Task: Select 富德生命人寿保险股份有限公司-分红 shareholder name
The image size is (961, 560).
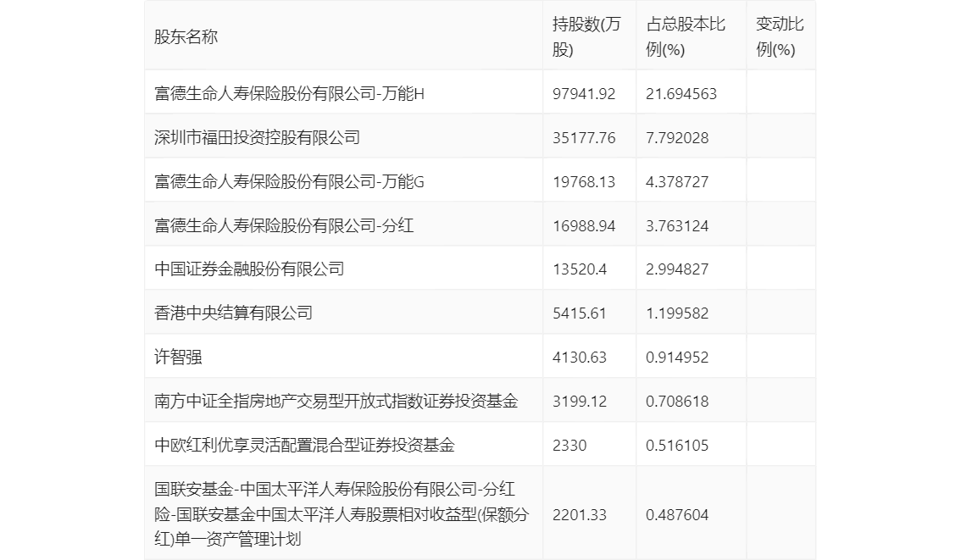Action: 284,226
